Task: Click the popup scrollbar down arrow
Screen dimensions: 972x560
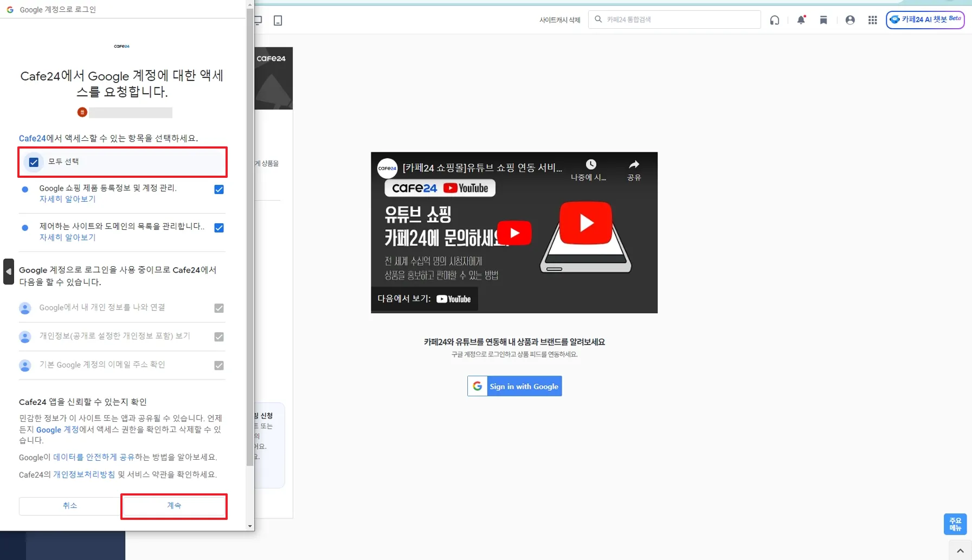Action: point(250,526)
